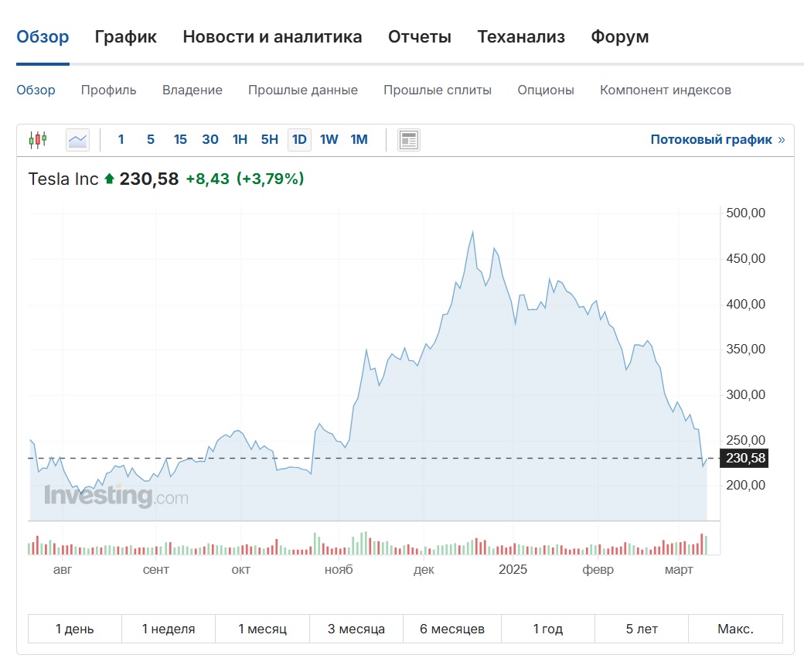804x672 pixels.
Task: Click the дек month label on time axis
Action: point(424,570)
